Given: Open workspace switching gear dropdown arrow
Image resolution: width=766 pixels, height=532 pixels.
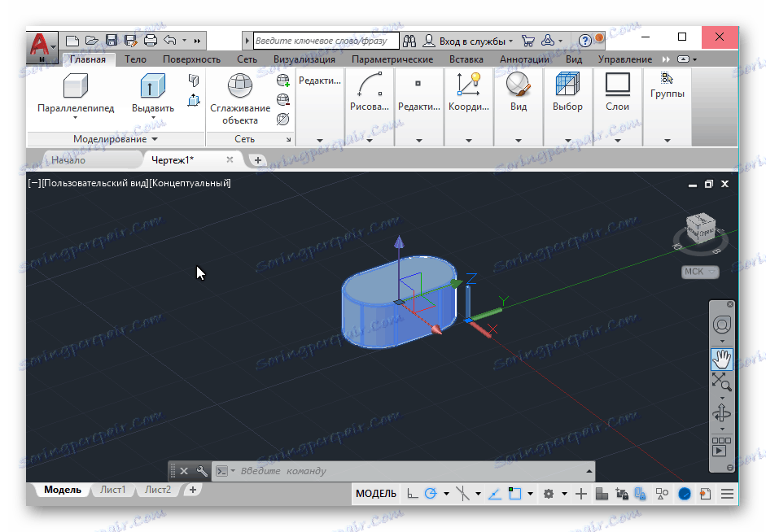Looking at the screenshot, I should 564,494.
